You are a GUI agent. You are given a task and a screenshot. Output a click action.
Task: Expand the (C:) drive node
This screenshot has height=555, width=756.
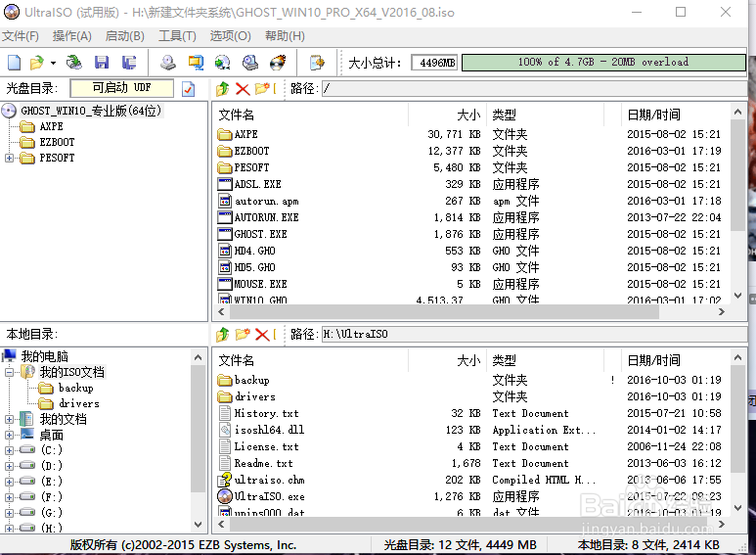(x=9, y=450)
